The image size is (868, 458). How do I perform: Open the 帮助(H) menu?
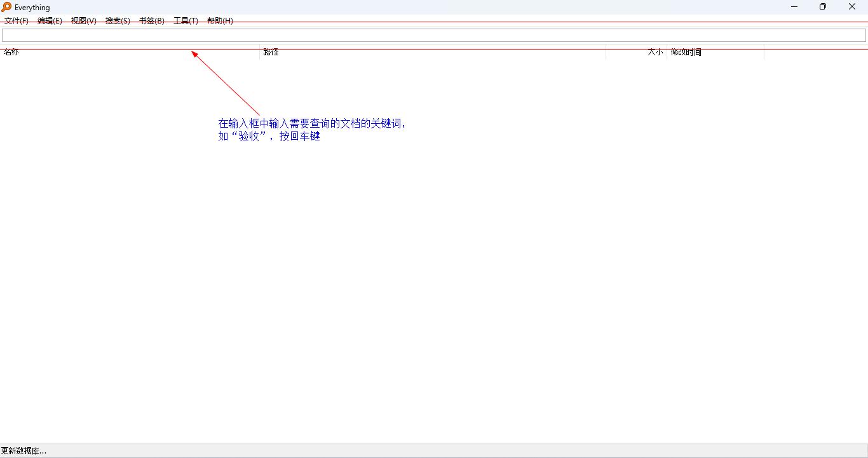pyautogui.click(x=220, y=21)
